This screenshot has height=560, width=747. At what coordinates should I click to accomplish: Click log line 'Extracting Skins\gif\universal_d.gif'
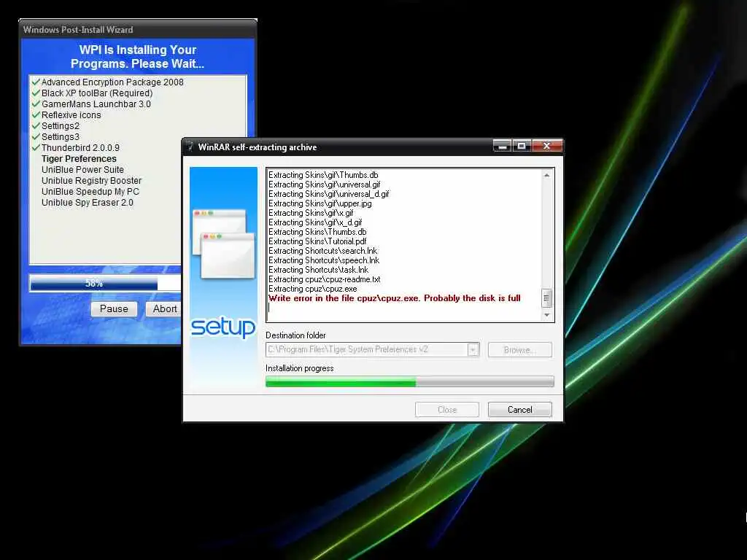[329, 194]
